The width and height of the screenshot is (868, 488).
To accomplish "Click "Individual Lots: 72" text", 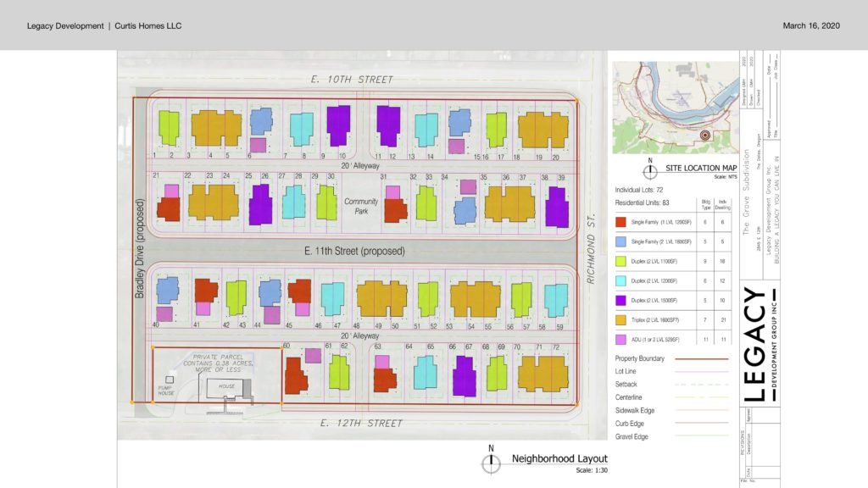I will 639,190.
